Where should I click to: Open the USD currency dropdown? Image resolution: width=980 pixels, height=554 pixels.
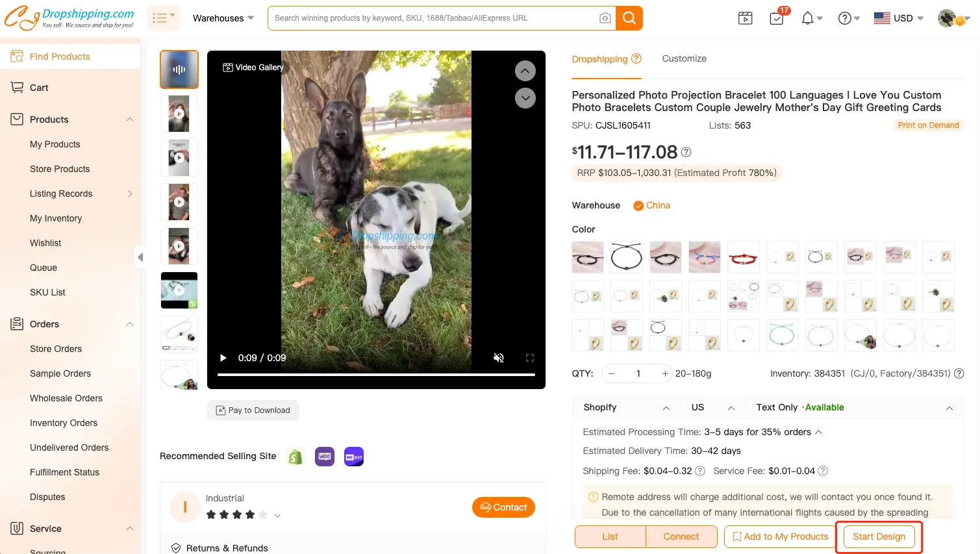[899, 18]
